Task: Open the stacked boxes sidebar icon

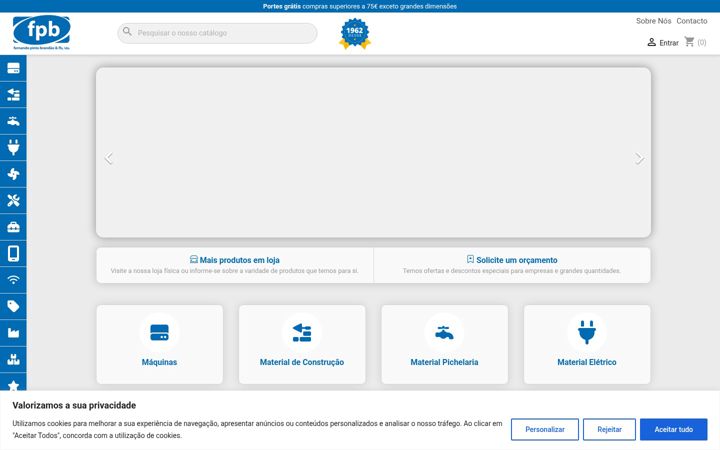Action: point(13,359)
